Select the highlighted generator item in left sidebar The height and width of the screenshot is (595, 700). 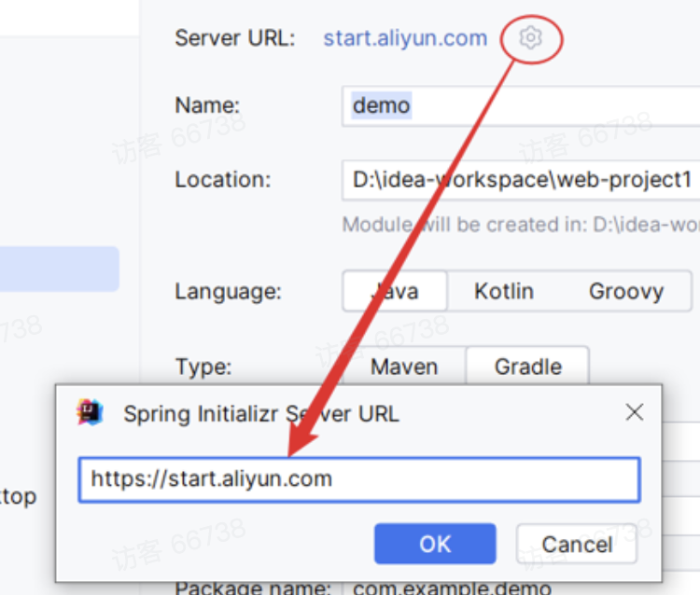(x=60, y=269)
